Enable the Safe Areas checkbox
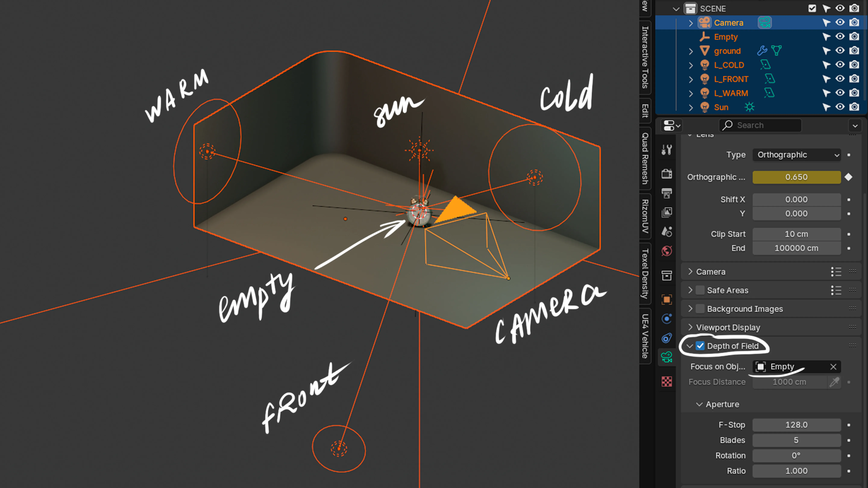The image size is (868, 488). click(700, 290)
